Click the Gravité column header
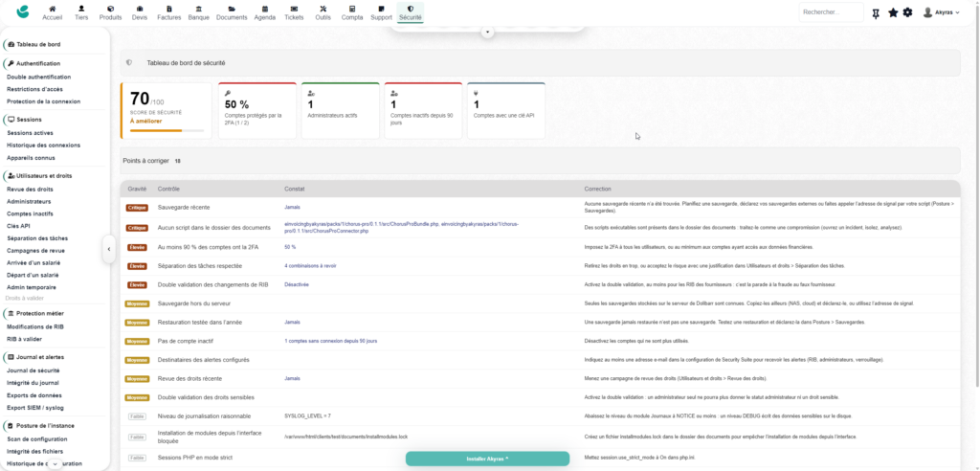Image resolution: width=980 pixels, height=471 pixels. pyautogui.click(x=137, y=189)
